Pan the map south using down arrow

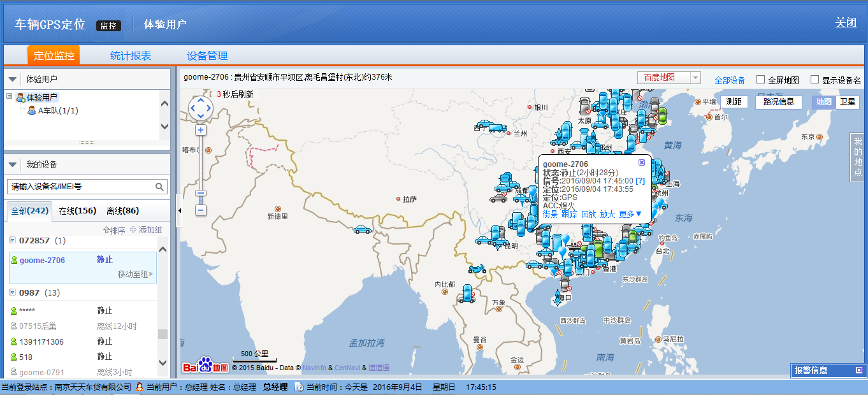(x=201, y=116)
